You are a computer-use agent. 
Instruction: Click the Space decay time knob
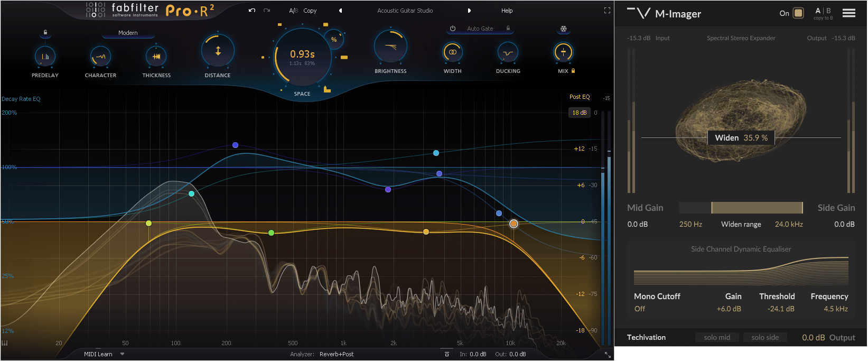tap(302, 57)
